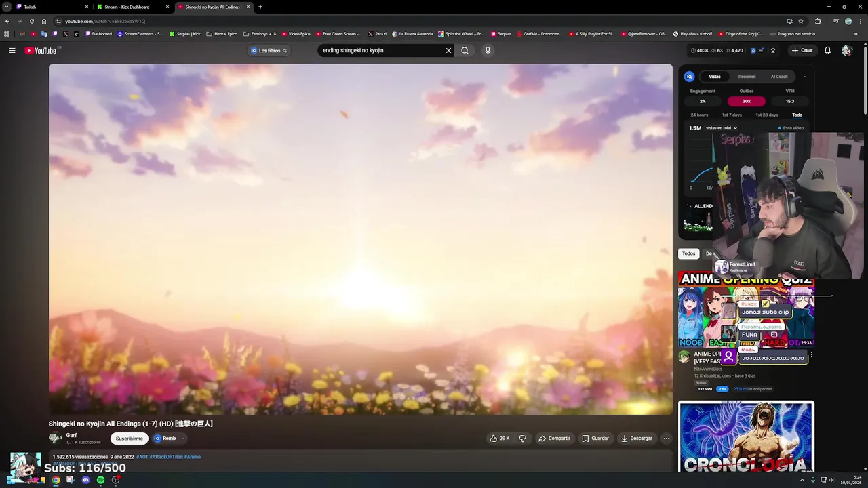Viewport: 868px width, 488px height.
Task: Click the Compartir share button
Action: click(x=554, y=439)
